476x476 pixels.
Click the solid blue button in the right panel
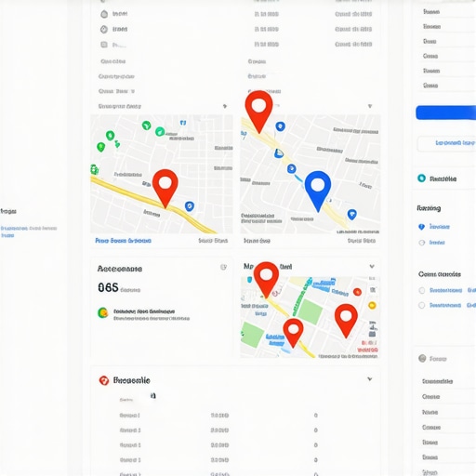pos(445,112)
